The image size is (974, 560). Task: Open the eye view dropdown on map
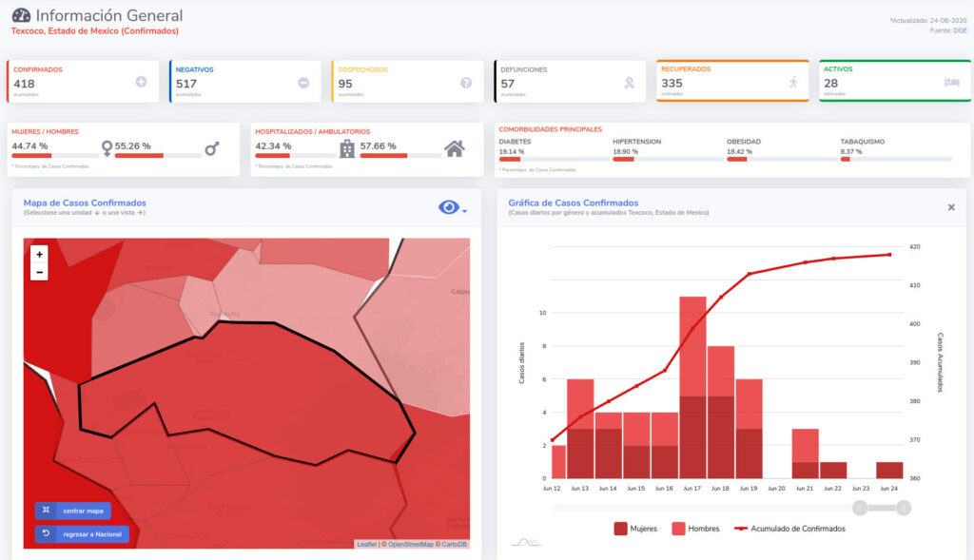(452, 207)
